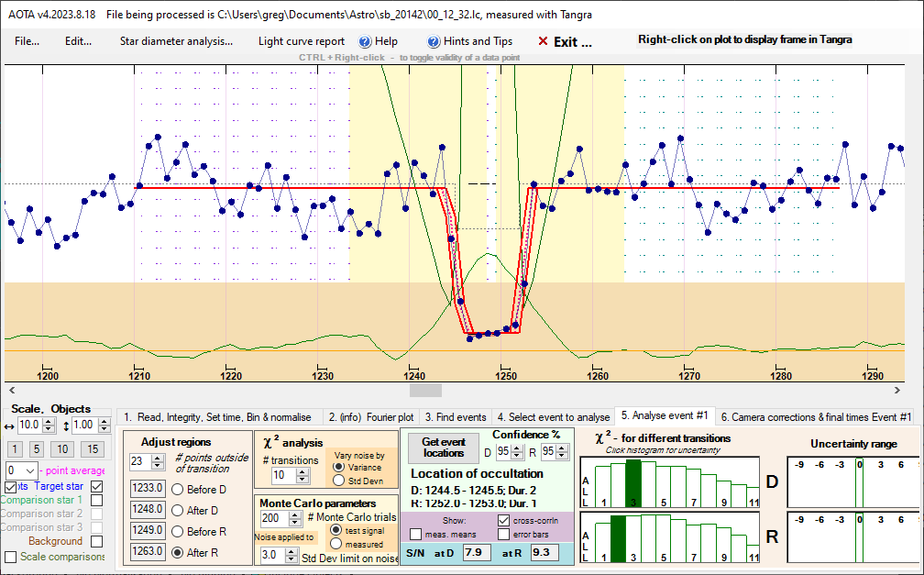Set horizontal scale with the 15 button
The width and height of the screenshot is (924, 575).
[92, 448]
